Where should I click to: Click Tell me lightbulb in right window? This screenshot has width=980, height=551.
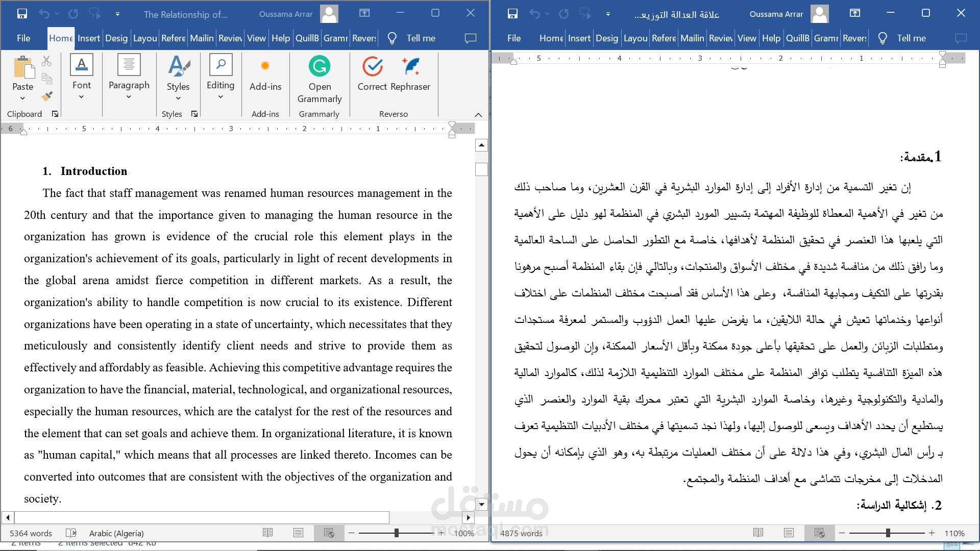(883, 38)
